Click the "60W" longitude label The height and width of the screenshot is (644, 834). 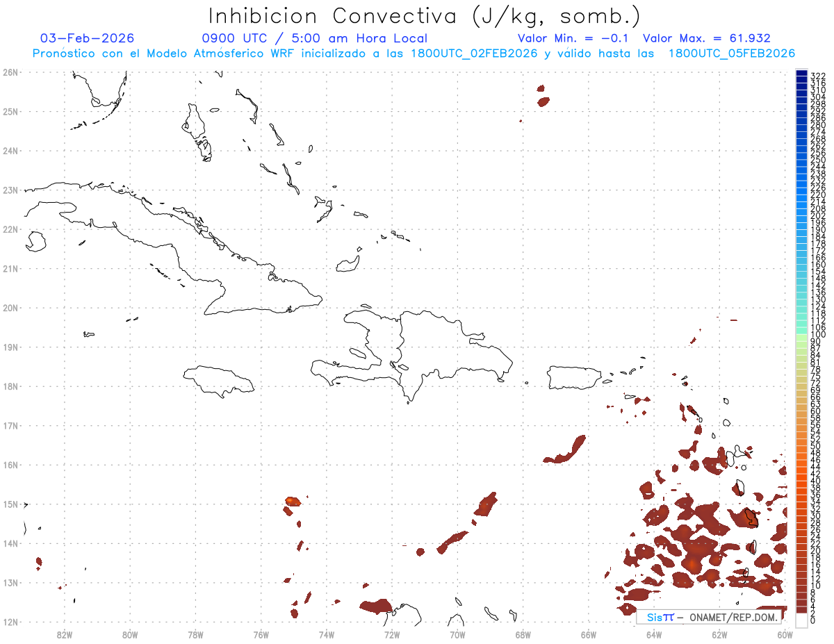[x=785, y=634]
